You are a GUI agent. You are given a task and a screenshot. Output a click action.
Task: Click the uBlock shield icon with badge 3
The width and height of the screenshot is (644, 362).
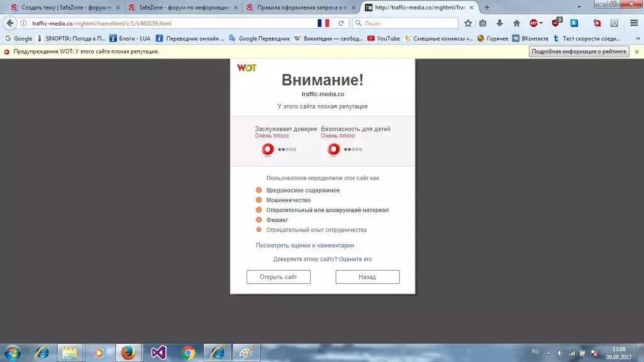pos(557,23)
